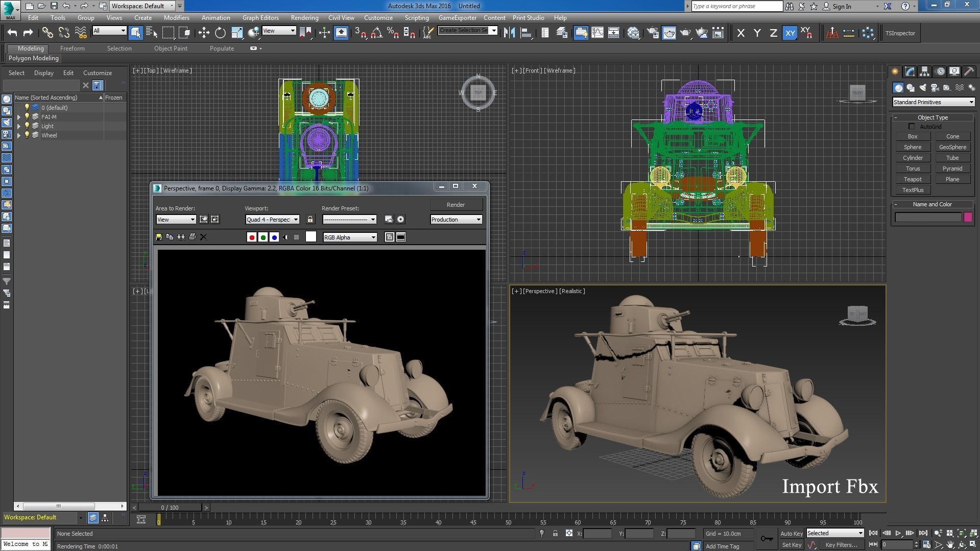Click the keyword search field
Screen dimensions: 980x551
coord(736,6)
